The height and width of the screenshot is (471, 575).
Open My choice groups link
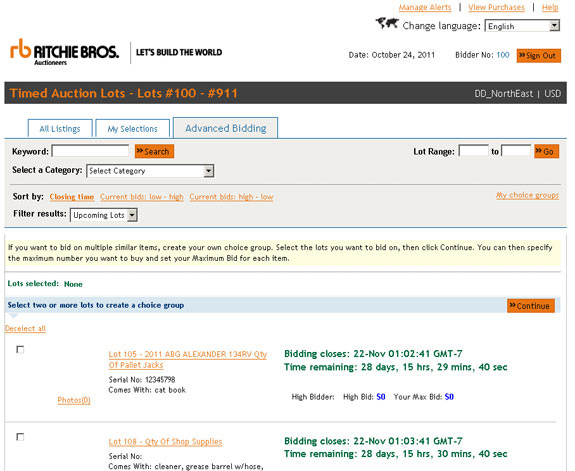(527, 195)
